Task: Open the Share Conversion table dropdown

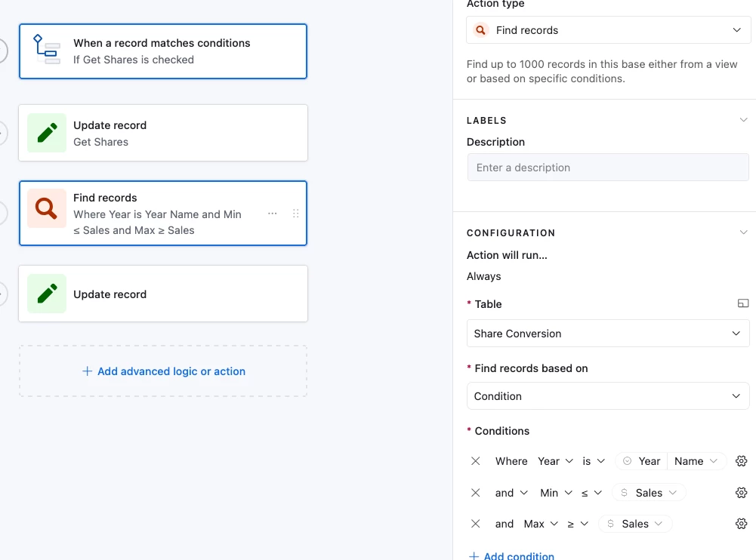Action: (x=608, y=334)
